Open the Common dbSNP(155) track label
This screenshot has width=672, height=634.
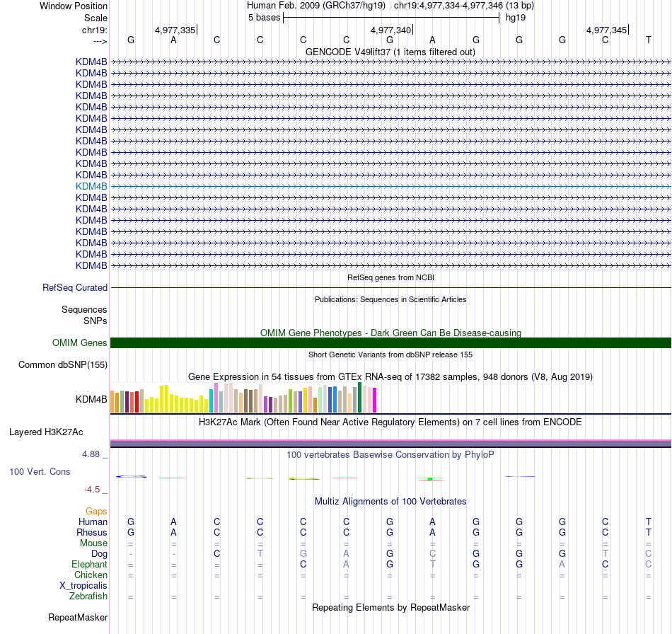point(63,365)
